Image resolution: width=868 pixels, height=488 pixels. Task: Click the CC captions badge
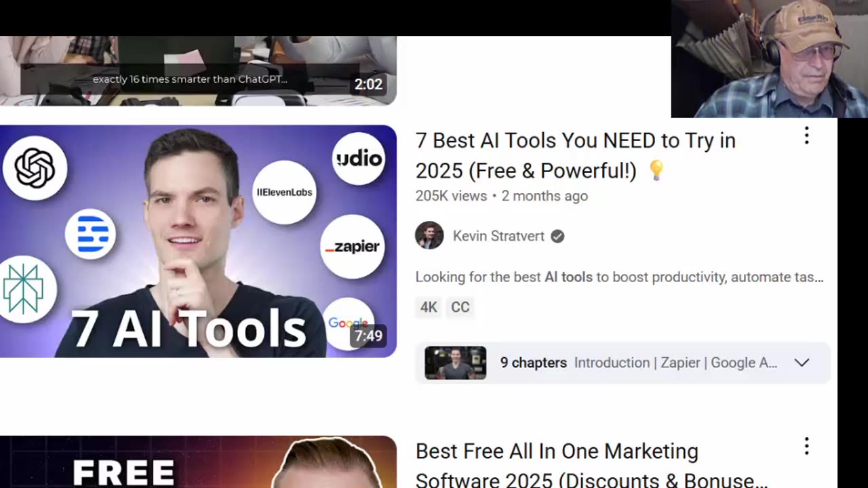point(460,307)
